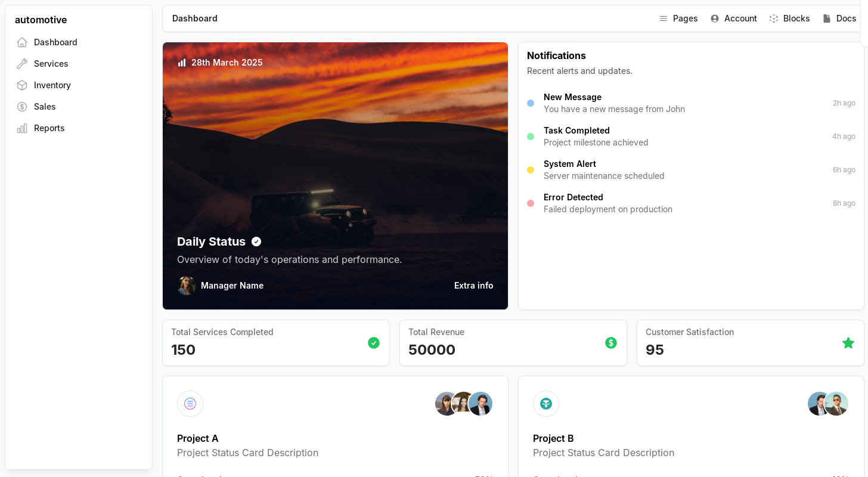The image size is (868, 477).
Task: Click the Dashboard home icon in sidebar
Action: [22, 42]
